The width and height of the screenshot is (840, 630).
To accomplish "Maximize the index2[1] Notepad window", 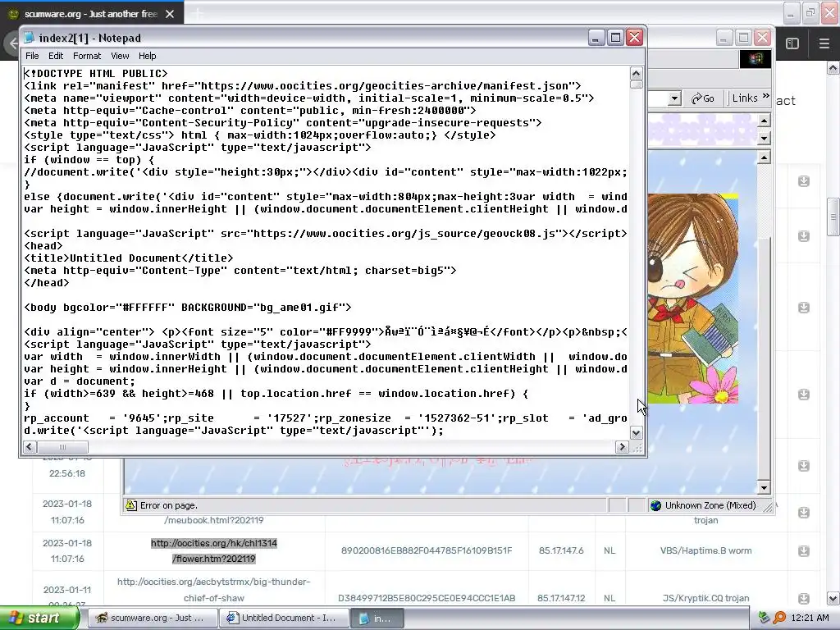I will click(615, 38).
